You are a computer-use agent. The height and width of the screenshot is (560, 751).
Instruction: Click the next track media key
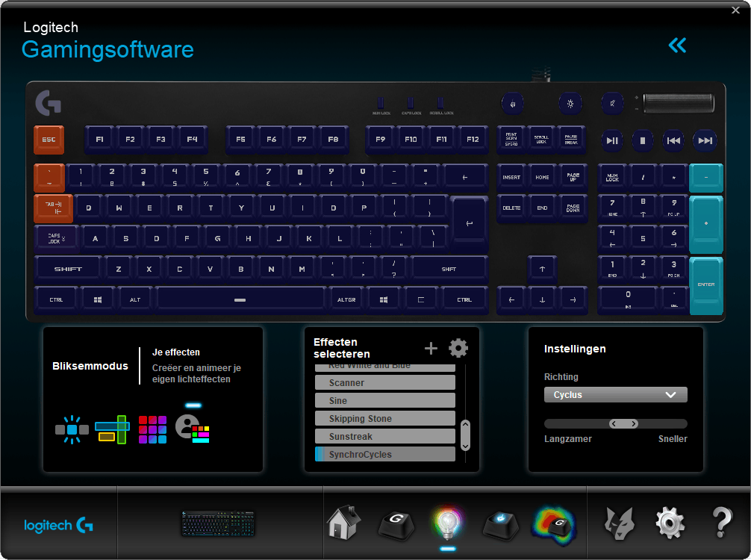(705, 141)
